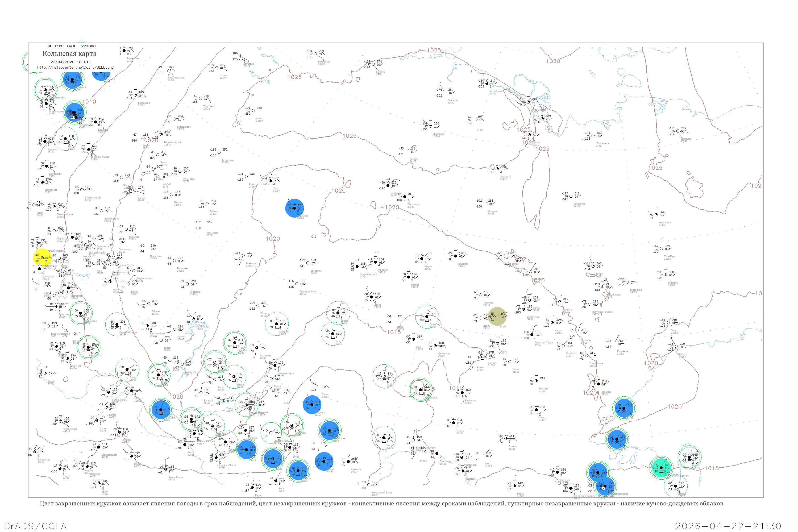Click the turquoise circle at Николаевск-на-Амуре
This screenshot has width=798, height=532.
click(x=661, y=468)
